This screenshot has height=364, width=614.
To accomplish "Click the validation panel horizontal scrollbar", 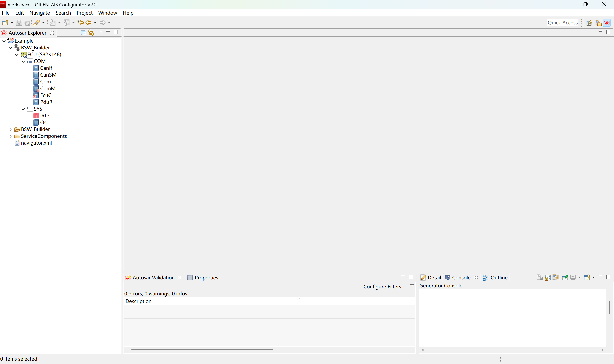I will [x=202, y=350].
